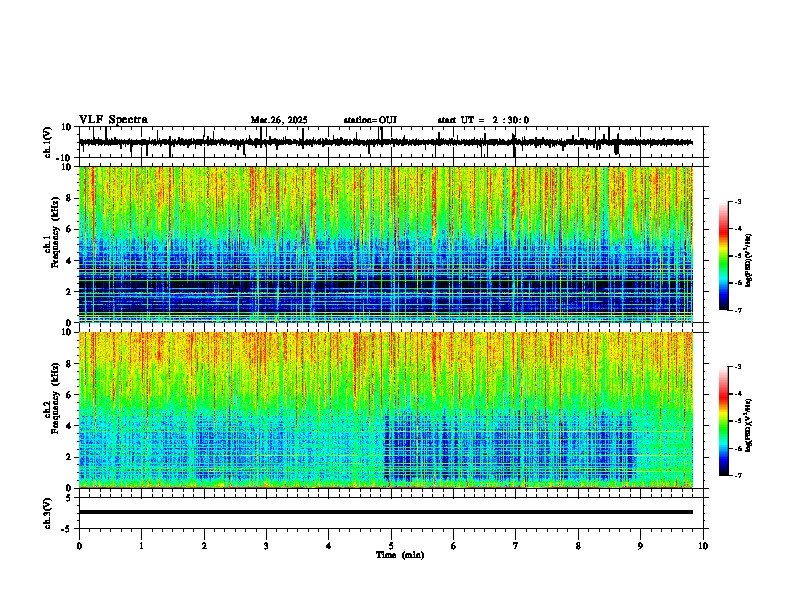Click the ch.2 spectrogram panel

(x=386, y=410)
